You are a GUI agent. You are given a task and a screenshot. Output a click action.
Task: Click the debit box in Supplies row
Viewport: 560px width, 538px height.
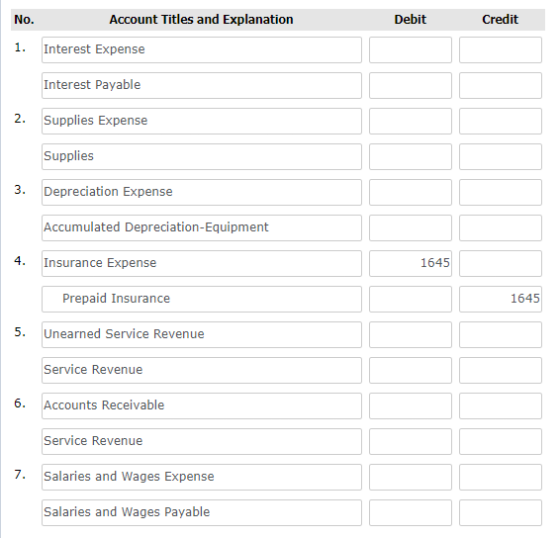click(x=410, y=156)
